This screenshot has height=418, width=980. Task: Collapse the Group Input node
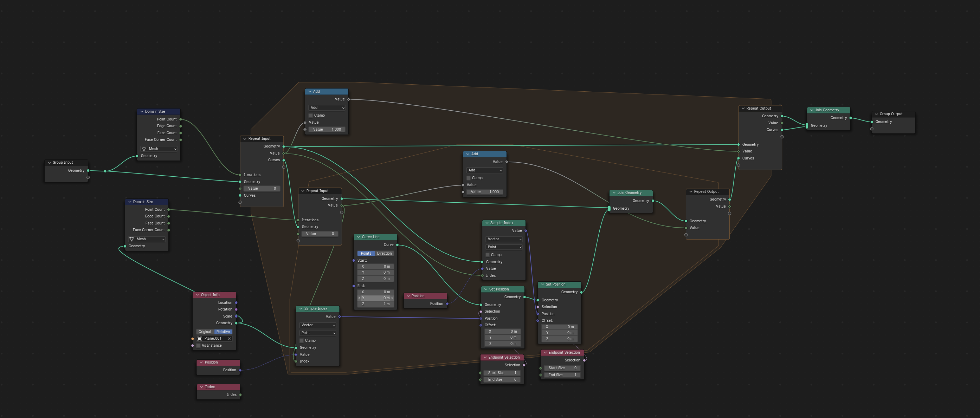coord(49,163)
